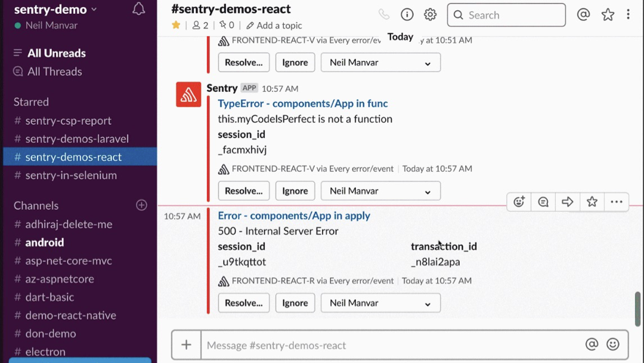Open TypeError - components/App in func link
Screen dimensions: 644x363
[x=303, y=104]
